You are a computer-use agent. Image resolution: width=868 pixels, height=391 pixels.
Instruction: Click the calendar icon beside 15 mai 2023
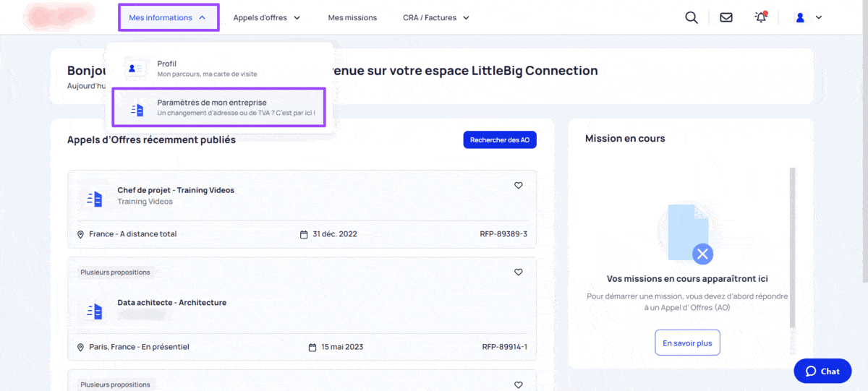coord(312,347)
